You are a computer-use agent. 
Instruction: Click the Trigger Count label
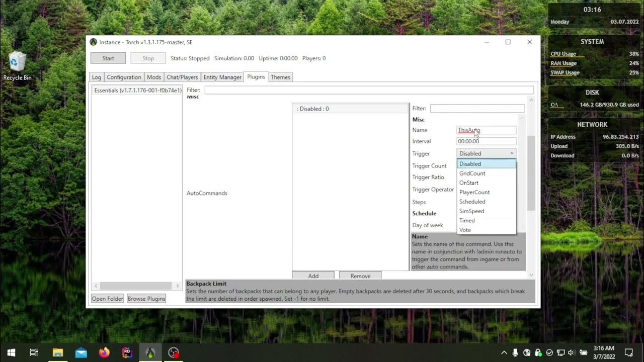[x=429, y=166]
